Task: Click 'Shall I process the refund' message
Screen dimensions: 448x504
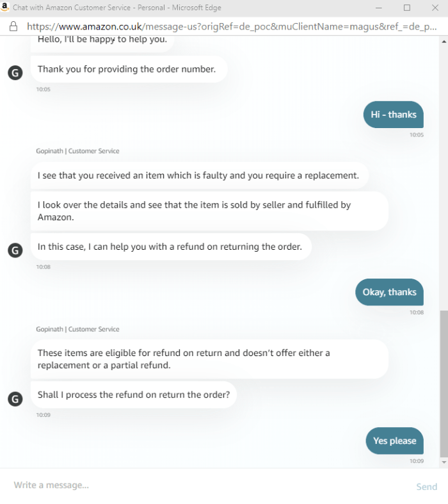Action: point(134,394)
